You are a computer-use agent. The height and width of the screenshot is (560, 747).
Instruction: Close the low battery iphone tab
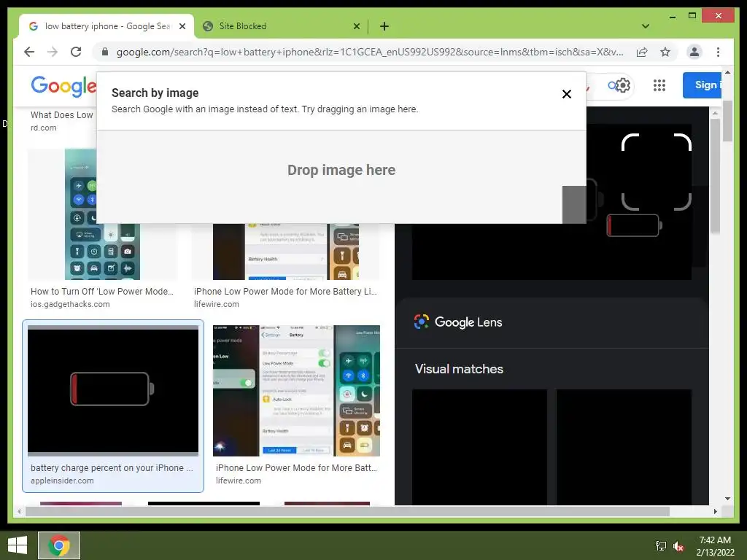(182, 26)
